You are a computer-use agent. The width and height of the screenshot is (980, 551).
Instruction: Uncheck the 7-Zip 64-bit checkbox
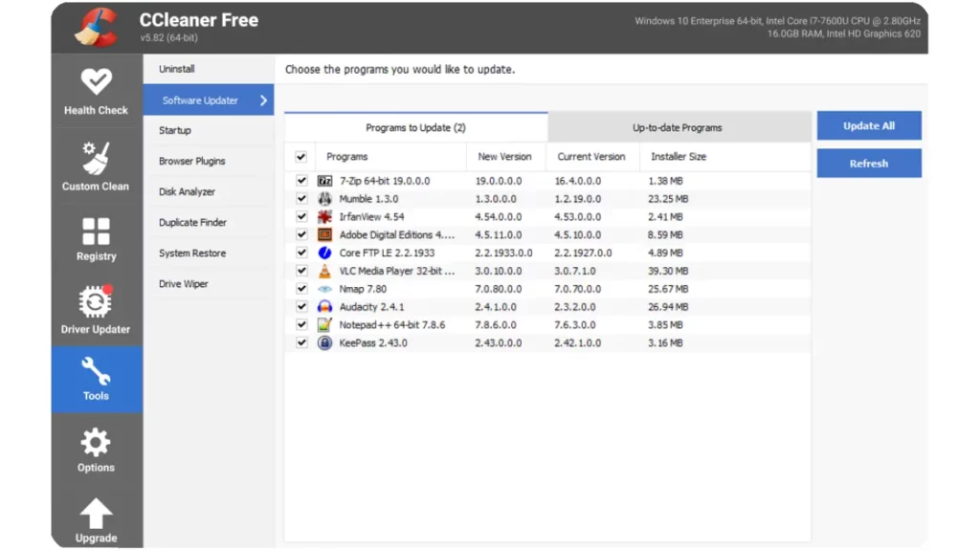click(x=301, y=181)
